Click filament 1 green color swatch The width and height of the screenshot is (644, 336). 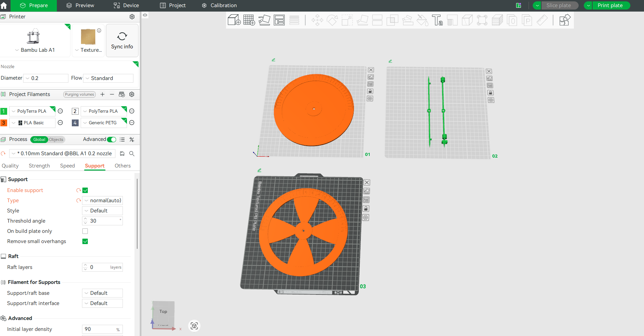pyautogui.click(x=4, y=111)
